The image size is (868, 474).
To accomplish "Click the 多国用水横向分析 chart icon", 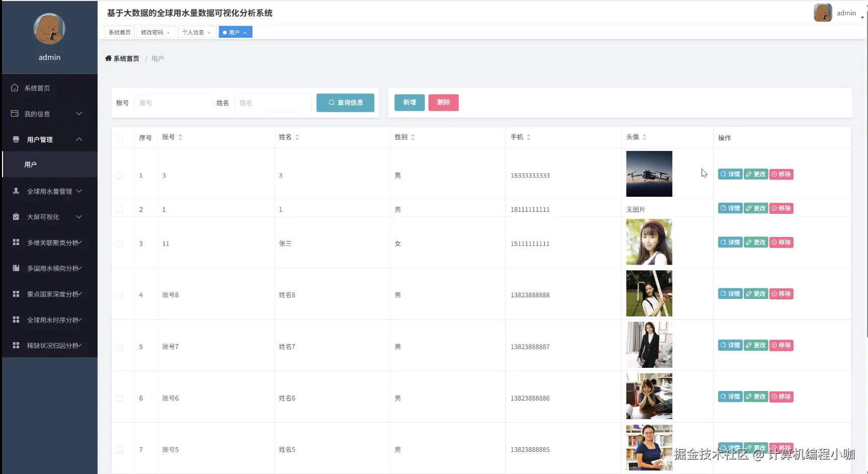I will point(16,268).
